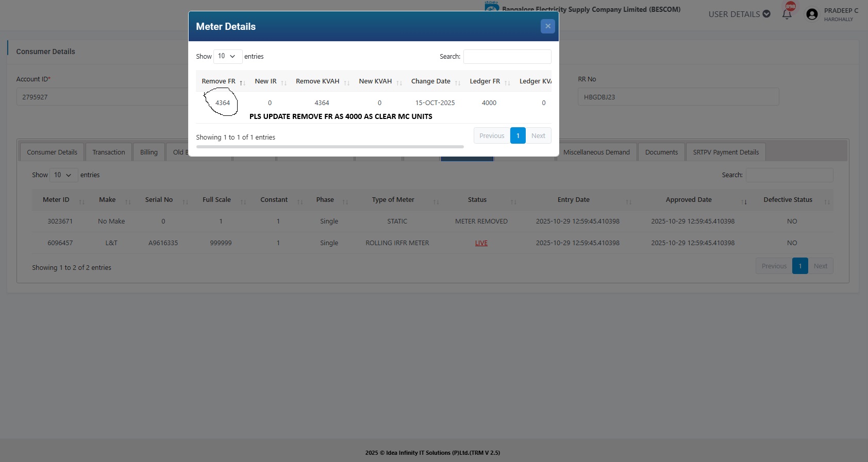This screenshot has width=868, height=462.
Task: Sort by Defective Status column
Action: (x=792, y=200)
